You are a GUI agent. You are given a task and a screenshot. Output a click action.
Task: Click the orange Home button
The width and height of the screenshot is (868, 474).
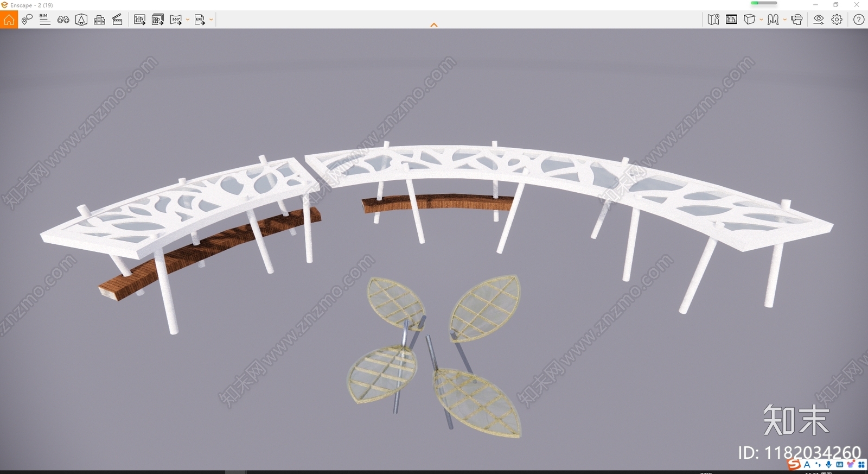pyautogui.click(x=9, y=20)
